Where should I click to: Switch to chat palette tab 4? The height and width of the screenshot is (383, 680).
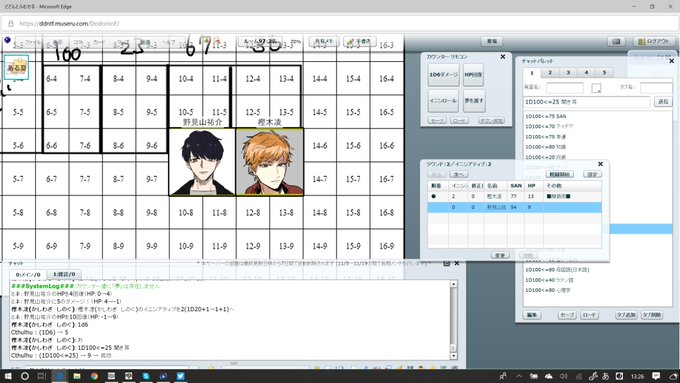586,72
